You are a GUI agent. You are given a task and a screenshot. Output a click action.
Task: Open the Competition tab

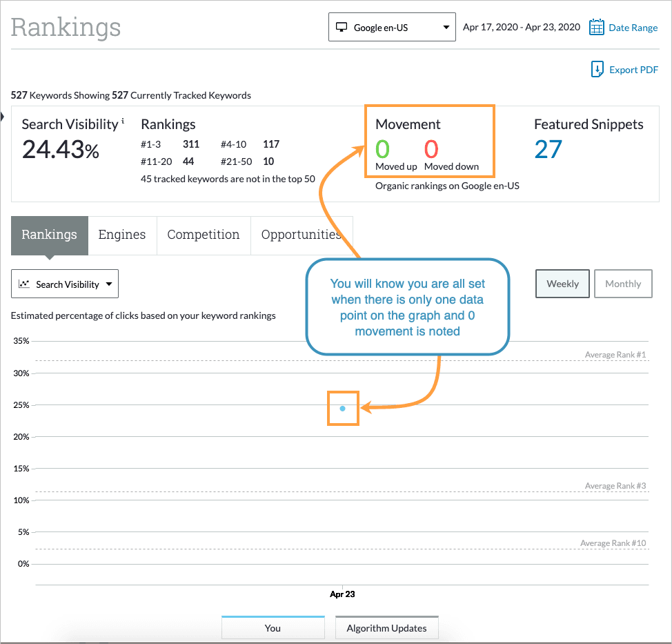coord(204,235)
